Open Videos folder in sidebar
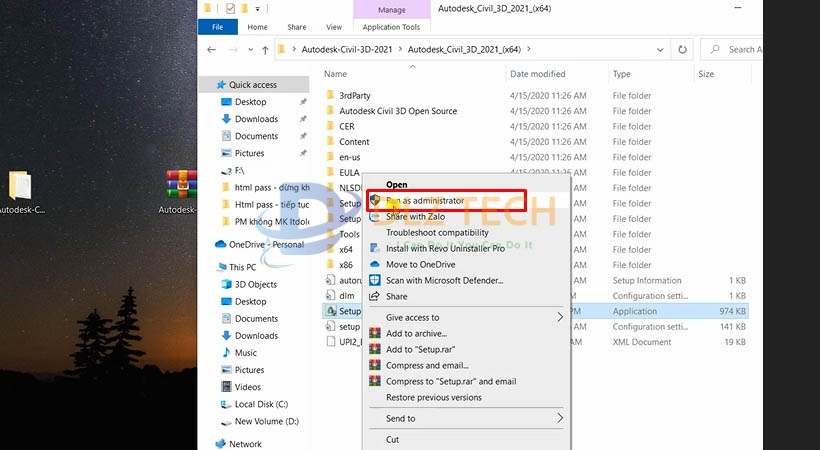The height and width of the screenshot is (450, 820). [x=247, y=387]
